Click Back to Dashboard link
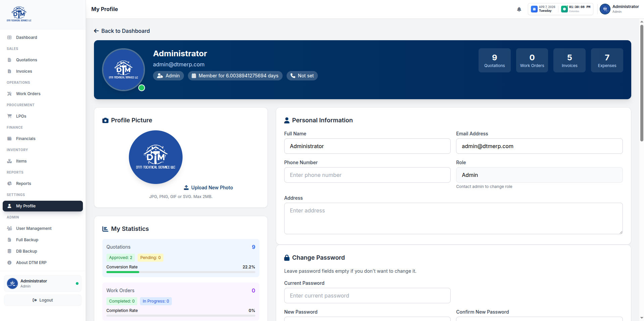644x321 pixels. tap(122, 31)
